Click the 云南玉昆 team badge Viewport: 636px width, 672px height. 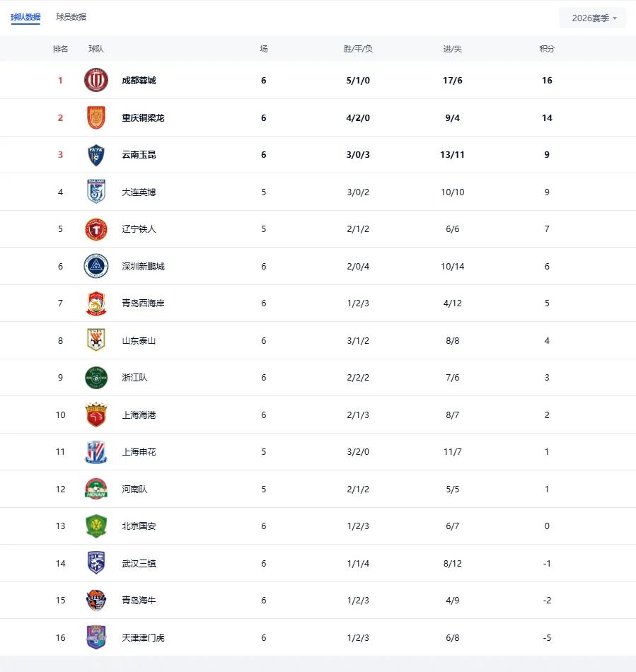[x=96, y=155]
